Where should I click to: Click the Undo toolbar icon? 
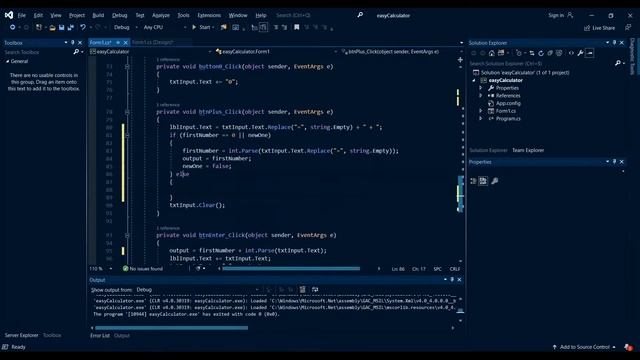point(83,27)
